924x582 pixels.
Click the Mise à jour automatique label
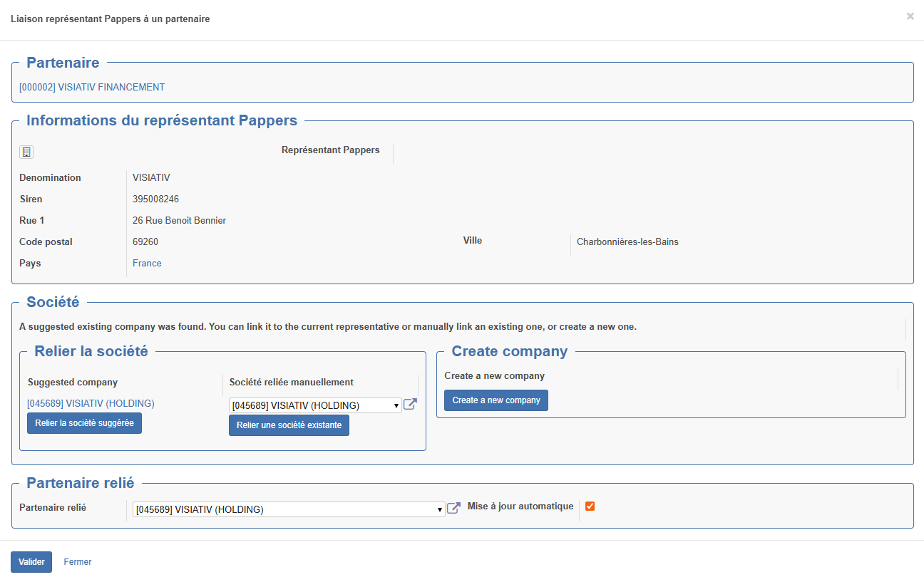point(520,506)
